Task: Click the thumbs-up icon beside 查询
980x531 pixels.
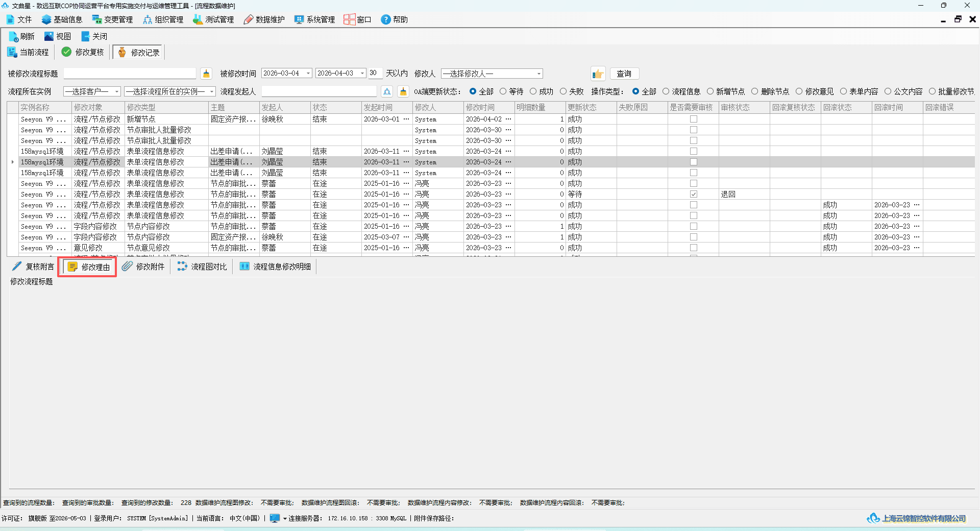Action: (598, 74)
